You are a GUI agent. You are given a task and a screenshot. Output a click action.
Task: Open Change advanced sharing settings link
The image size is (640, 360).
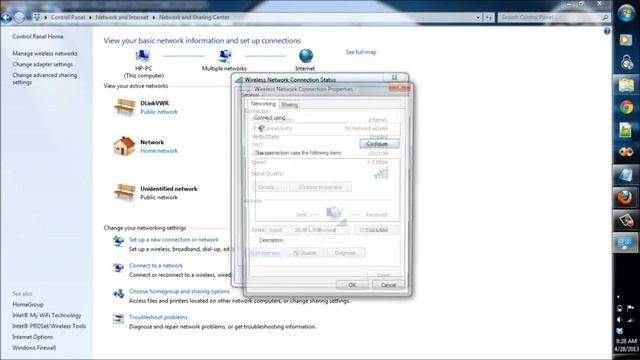click(44, 79)
